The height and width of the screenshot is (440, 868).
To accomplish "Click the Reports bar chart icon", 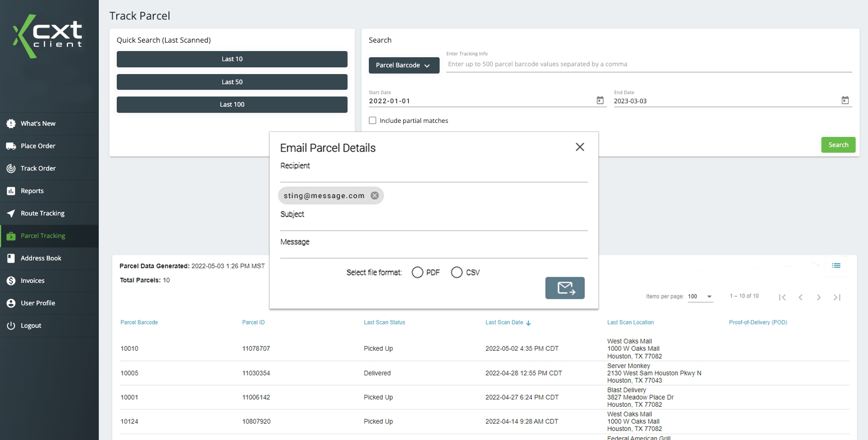I will point(12,191).
